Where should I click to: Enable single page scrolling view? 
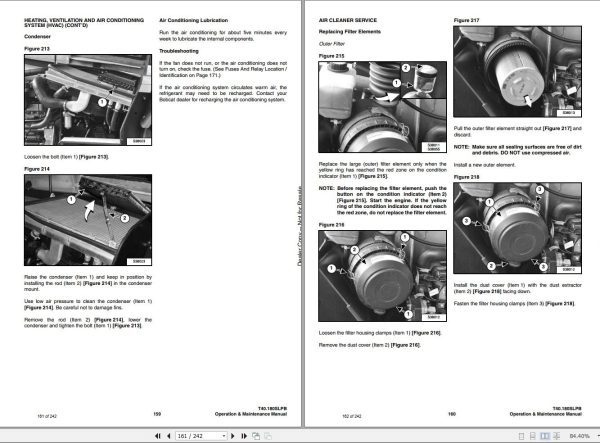533,436
